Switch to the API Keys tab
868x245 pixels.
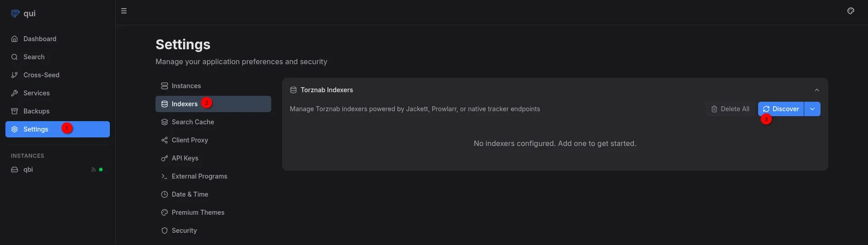coord(185,158)
